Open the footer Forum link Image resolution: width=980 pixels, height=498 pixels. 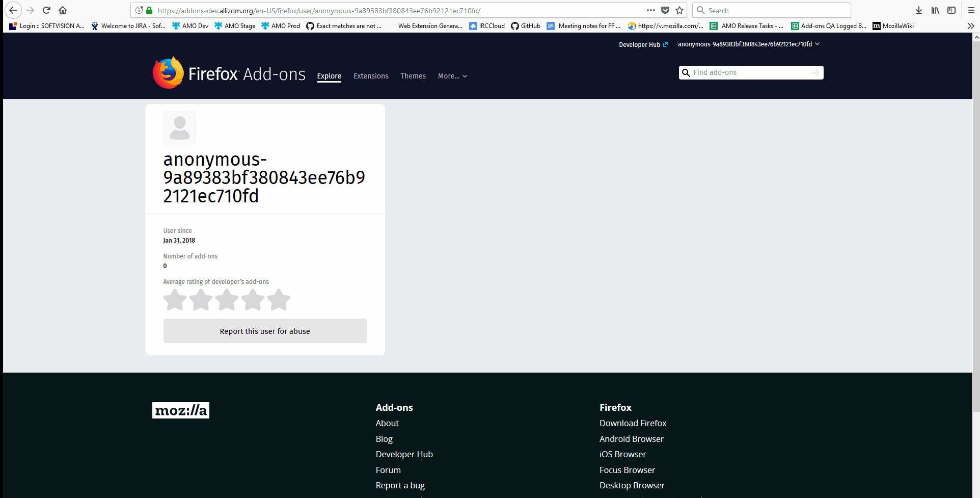tap(388, 470)
